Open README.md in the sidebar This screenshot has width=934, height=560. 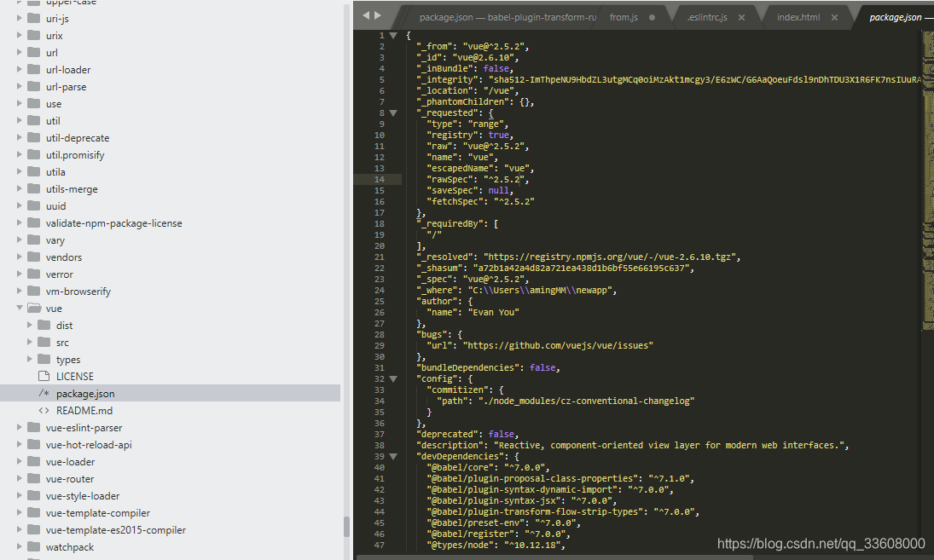click(84, 411)
